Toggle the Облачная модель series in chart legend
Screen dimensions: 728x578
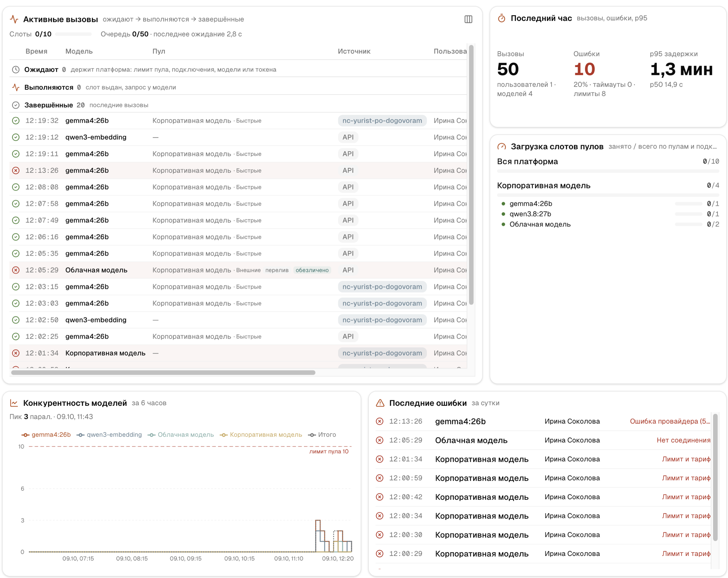(x=181, y=435)
